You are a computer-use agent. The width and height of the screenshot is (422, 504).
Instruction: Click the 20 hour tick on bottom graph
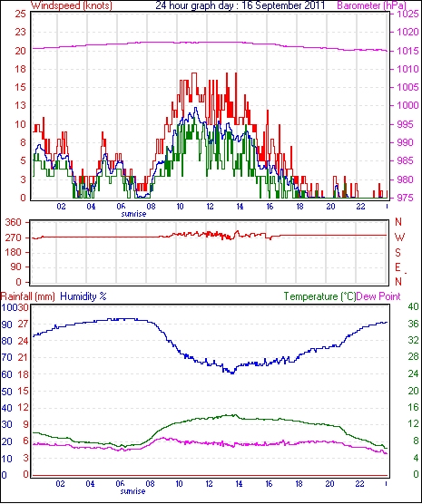tap(329, 484)
